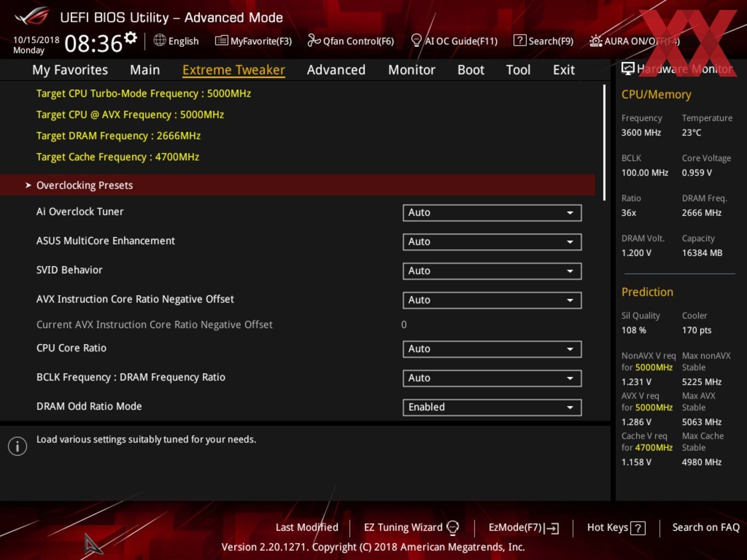The image size is (747, 560).
Task: Open the Tool tab
Action: coord(518,70)
